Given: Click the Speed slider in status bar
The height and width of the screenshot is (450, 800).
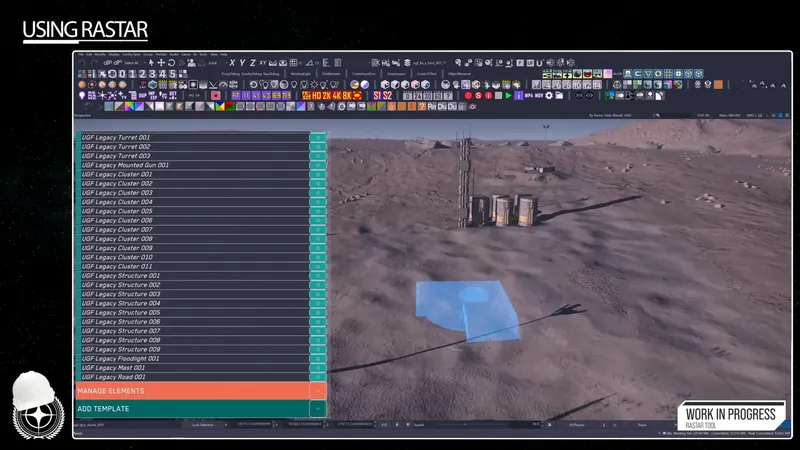Looking at the screenshot, I should point(472,424).
